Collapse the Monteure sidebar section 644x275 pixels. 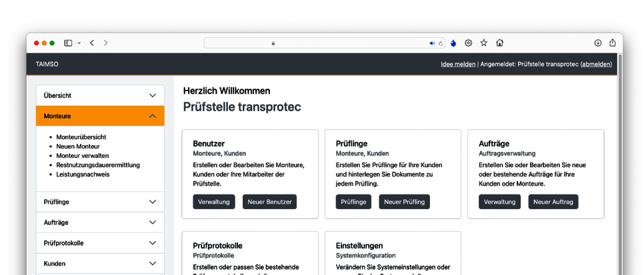click(100, 116)
